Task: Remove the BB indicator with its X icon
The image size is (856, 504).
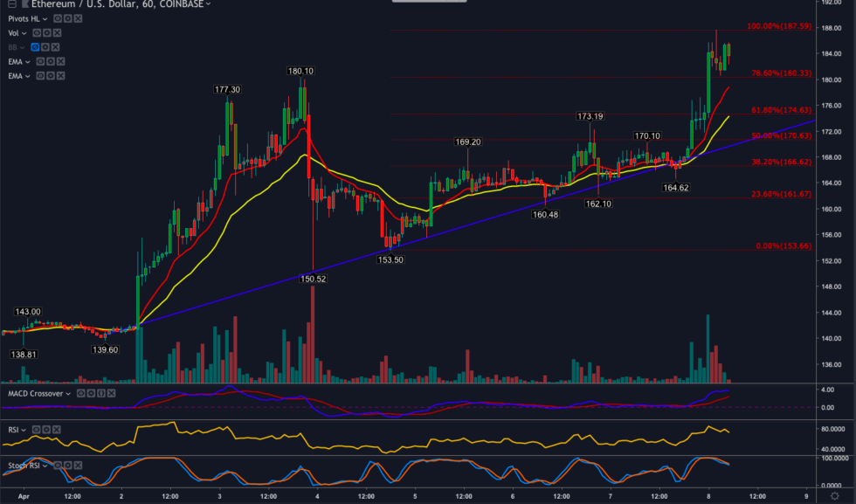Action: pos(55,47)
